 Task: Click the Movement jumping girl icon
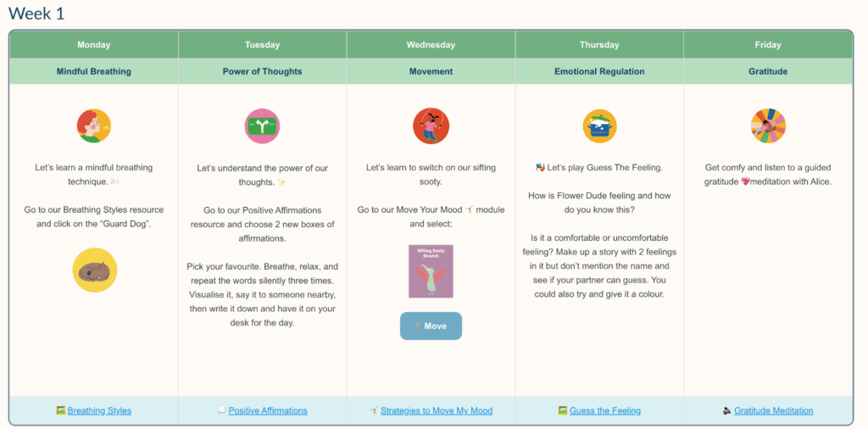pyautogui.click(x=431, y=126)
